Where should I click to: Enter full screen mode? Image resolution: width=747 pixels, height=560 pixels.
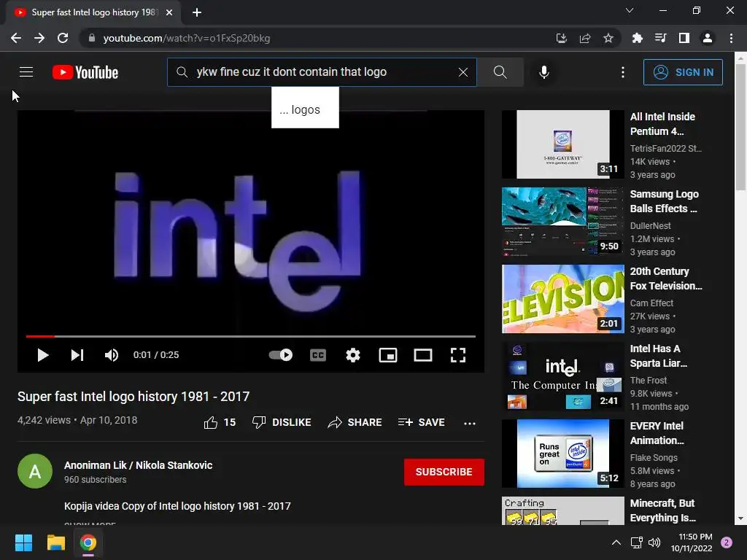(458, 355)
